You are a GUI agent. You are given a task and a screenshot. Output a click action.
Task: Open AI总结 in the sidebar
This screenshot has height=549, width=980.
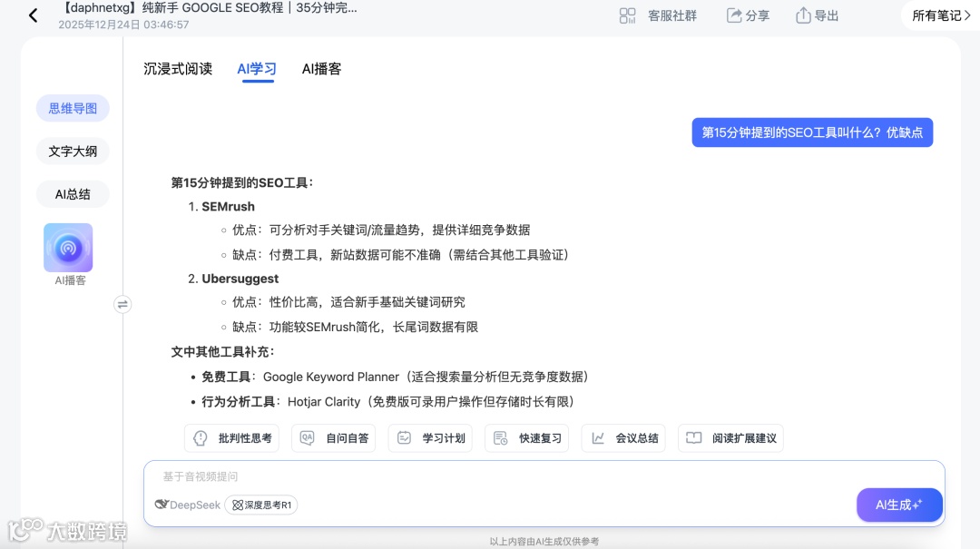[x=73, y=194]
